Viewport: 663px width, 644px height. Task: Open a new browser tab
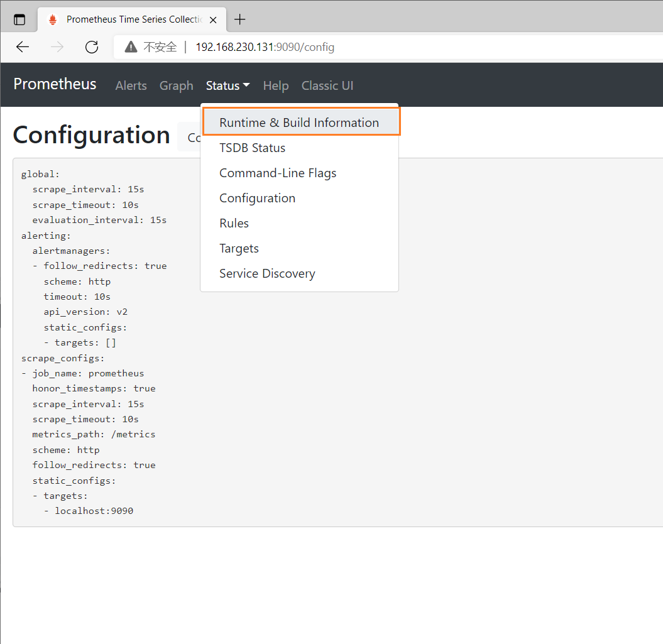click(x=239, y=19)
